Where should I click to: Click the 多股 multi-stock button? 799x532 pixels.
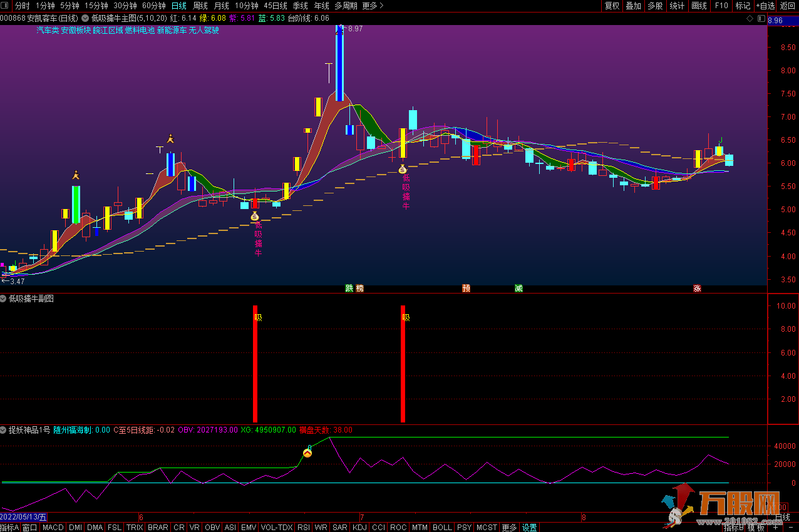[656, 6]
